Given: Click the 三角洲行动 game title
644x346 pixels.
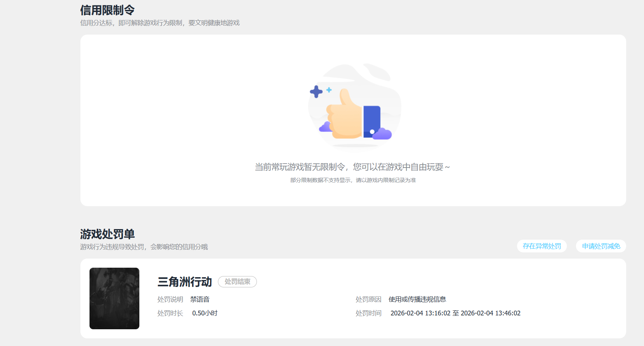Looking at the screenshot, I should click(184, 282).
